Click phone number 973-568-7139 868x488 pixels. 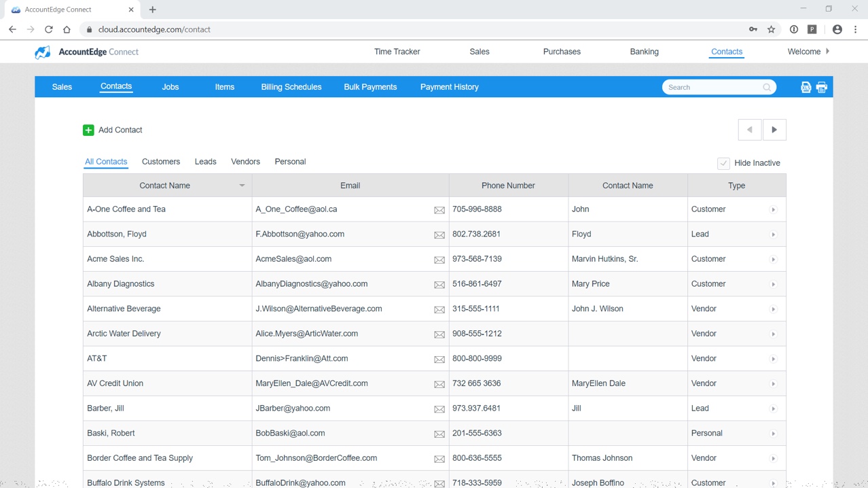pos(477,259)
